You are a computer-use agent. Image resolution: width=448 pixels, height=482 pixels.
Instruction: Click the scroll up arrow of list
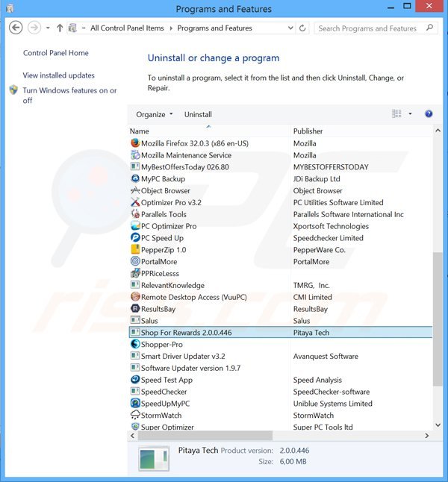[438, 131]
